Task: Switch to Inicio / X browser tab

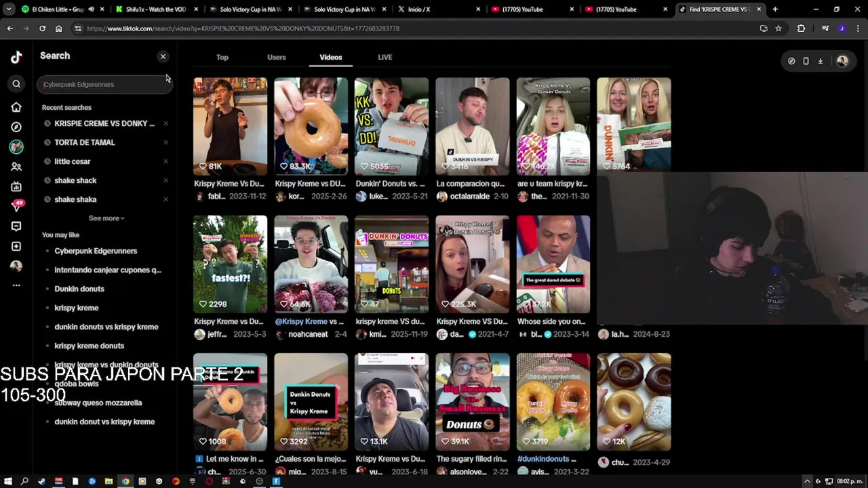Action: [x=437, y=9]
